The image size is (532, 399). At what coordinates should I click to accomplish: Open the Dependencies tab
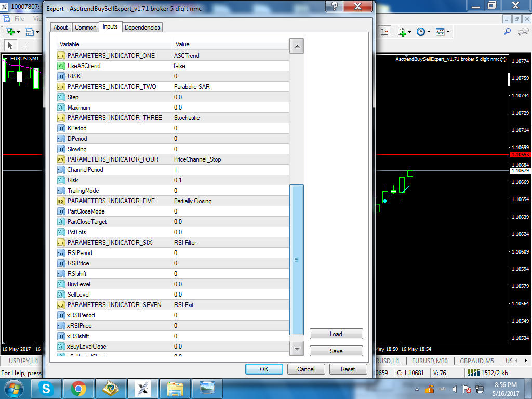[142, 28]
